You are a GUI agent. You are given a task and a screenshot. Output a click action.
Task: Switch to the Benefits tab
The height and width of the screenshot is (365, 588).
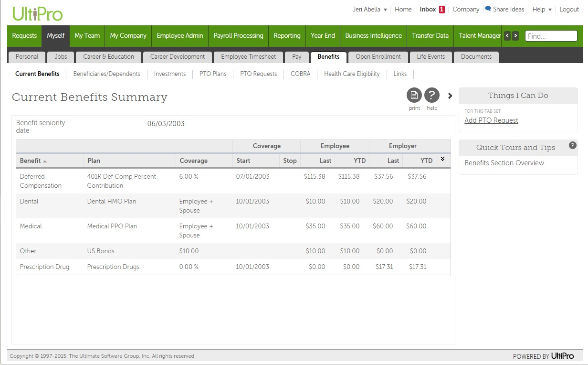(x=328, y=57)
